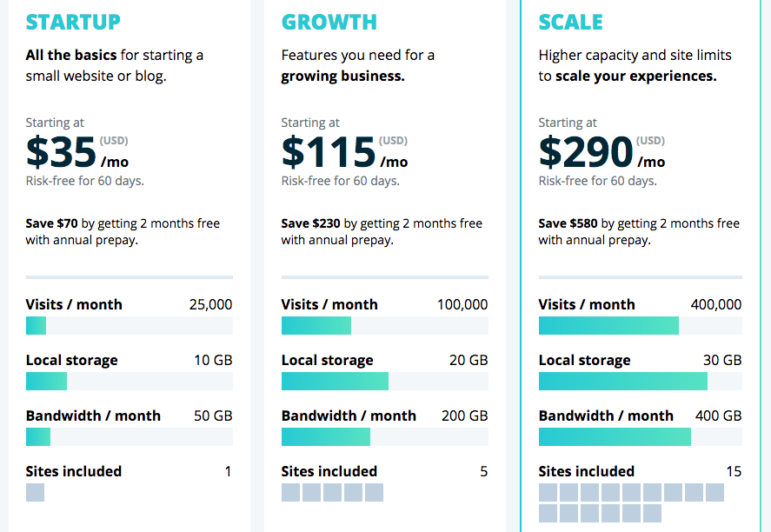Click the Growth Bandwidth / month bar
The image size is (771, 532).
[x=384, y=437]
